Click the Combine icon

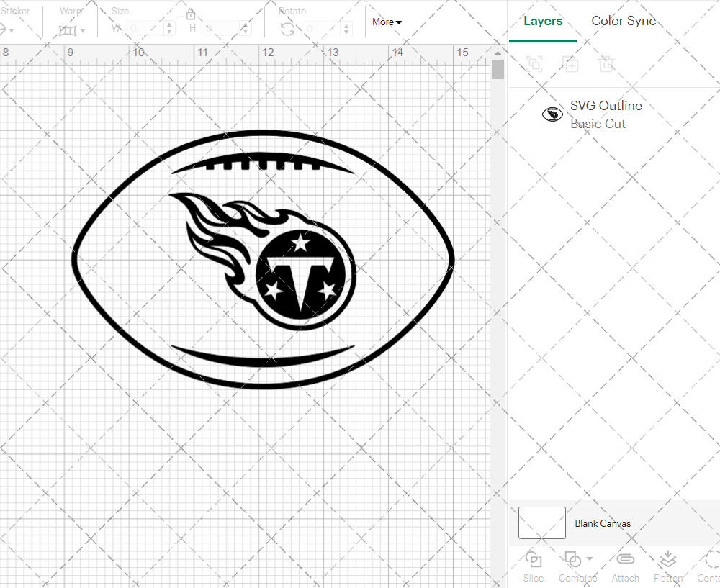click(x=573, y=561)
